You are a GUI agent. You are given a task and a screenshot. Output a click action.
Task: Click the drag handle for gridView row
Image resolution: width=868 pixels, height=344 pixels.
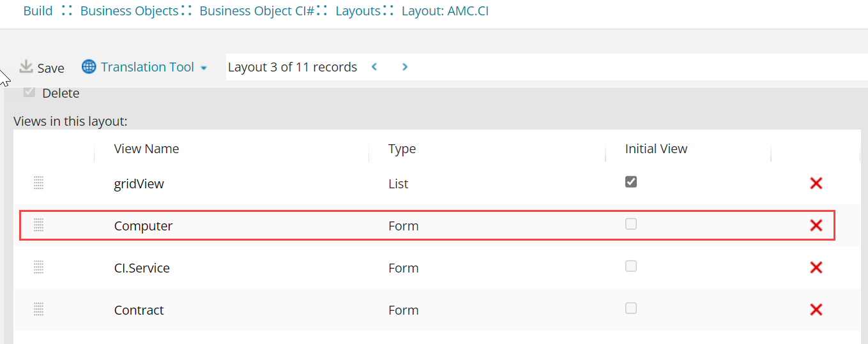point(38,183)
